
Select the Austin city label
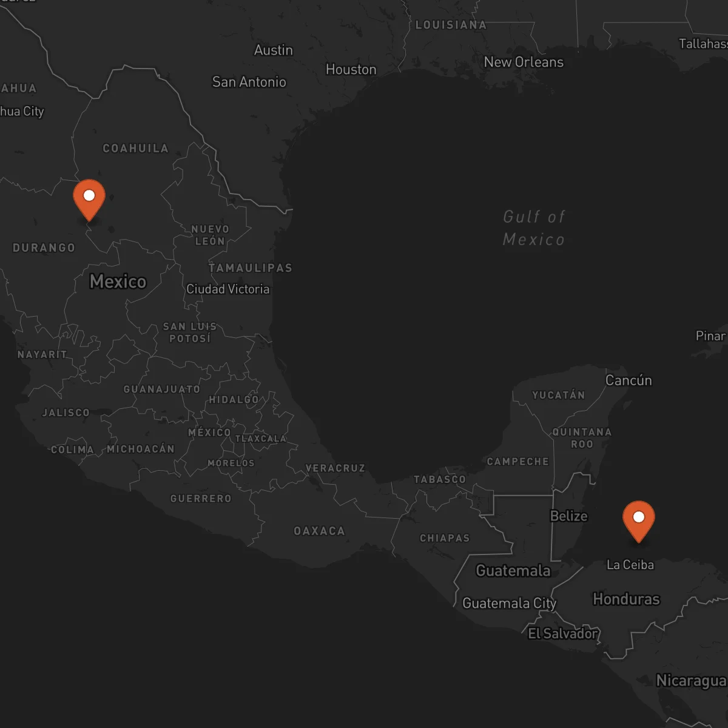[x=273, y=50]
